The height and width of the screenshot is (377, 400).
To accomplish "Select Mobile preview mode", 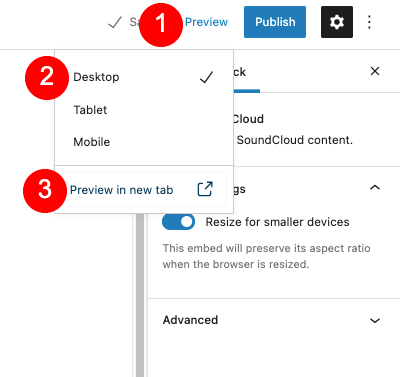I will coord(144,142).
